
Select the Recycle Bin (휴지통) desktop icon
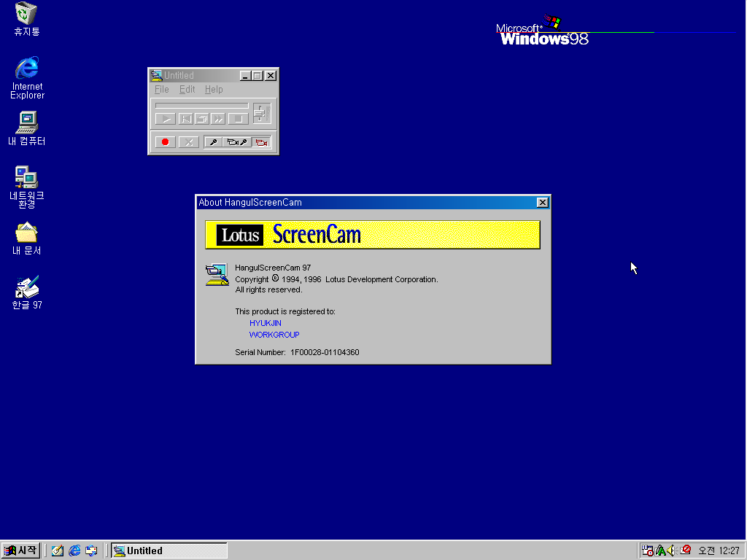(x=27, y=19)
